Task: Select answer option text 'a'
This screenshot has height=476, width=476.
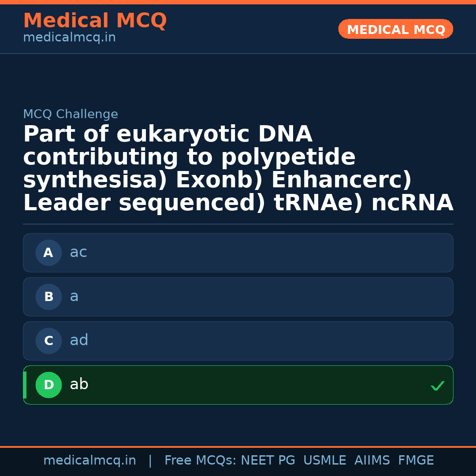Action: tap(74, 297)
